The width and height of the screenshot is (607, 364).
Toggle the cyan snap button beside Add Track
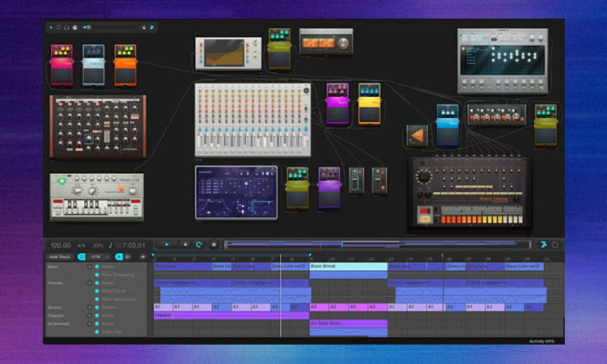(82, 256)
